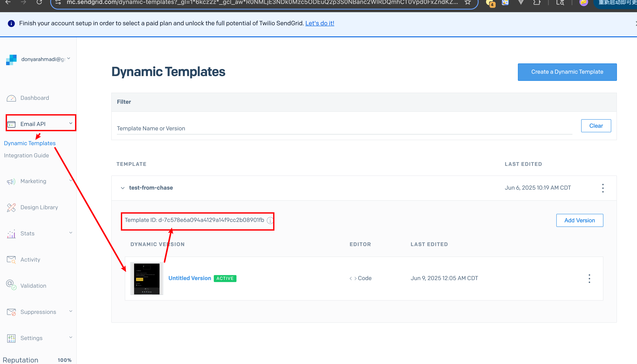The width and height of the screenshot is (637, 364).
Task: Click the Add Version button
Action: [579, 221]
